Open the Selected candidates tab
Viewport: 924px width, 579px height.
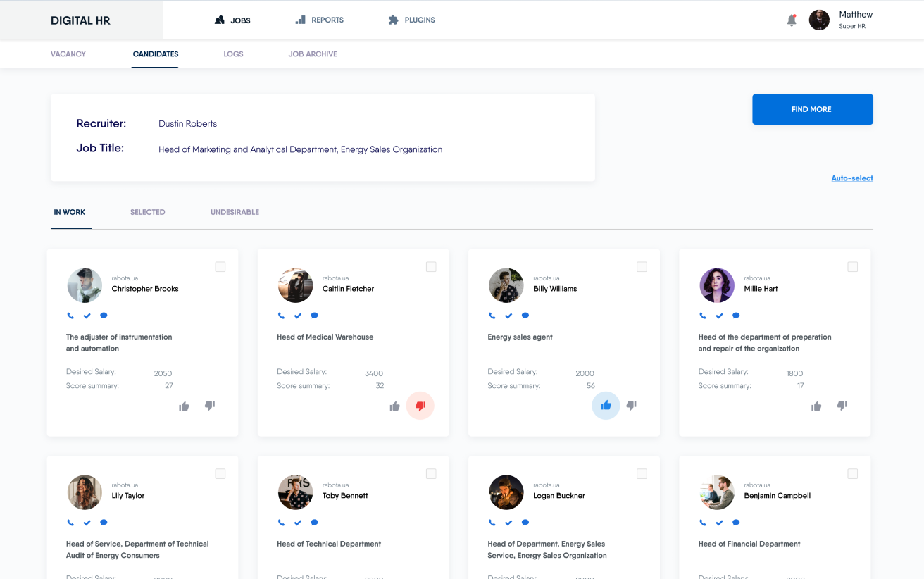(x=147, y=212)
